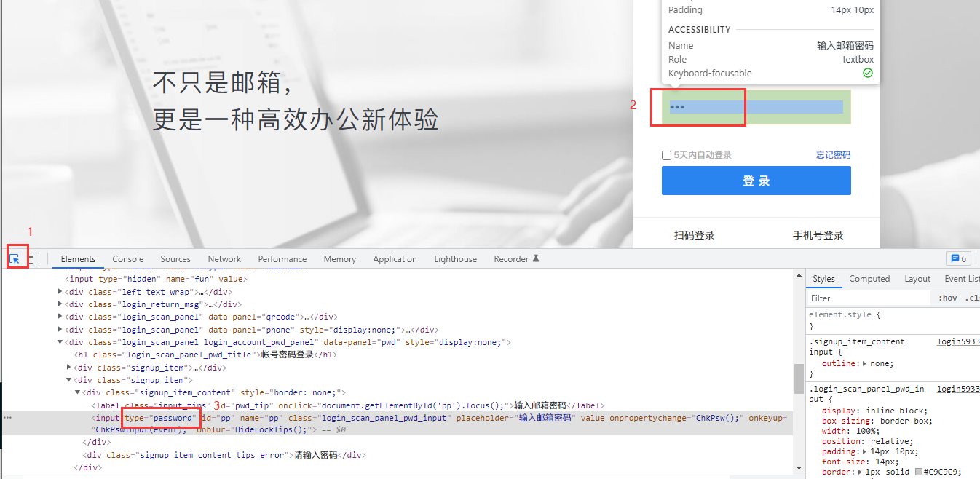Click the textbox Role value in tooltip
Image resolution: width=980 pixels, height=479 pixels.
(858, 59)
